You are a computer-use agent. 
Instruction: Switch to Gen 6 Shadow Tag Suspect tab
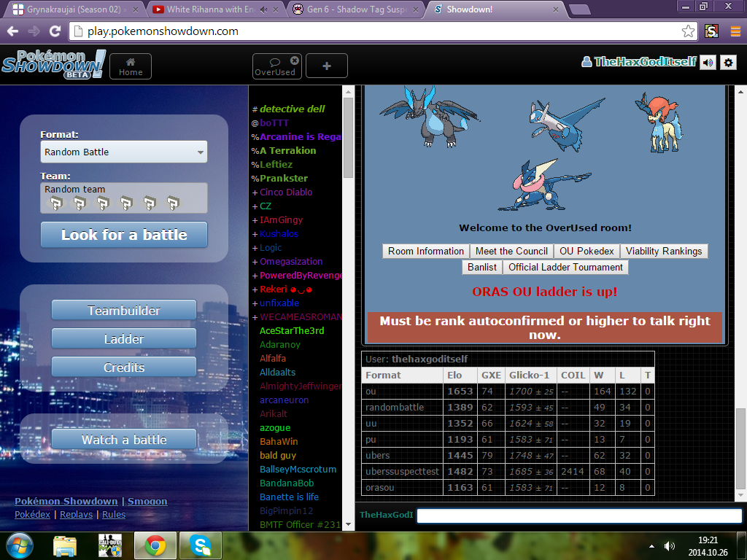pos(356,9)
